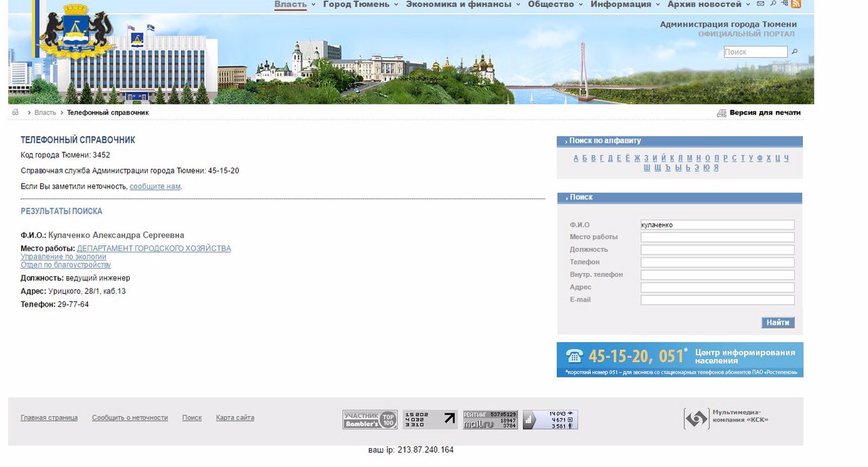Click the ip text 213.87.240.164

(x=425, y=449)
